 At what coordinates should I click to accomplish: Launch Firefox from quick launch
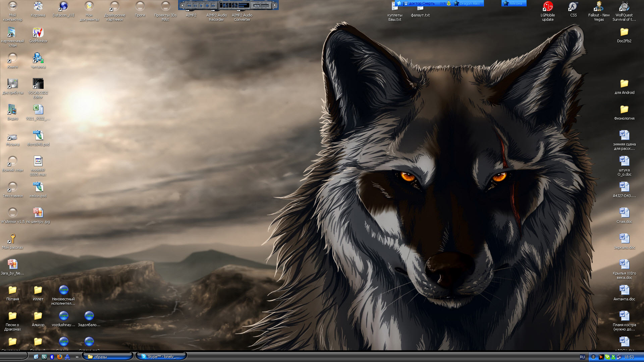point(59,357)
